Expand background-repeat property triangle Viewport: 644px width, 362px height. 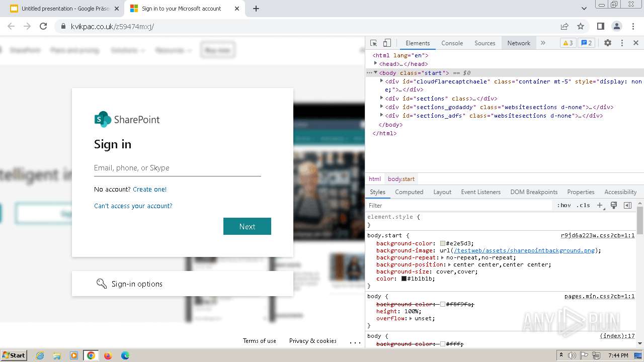[442, 257]
